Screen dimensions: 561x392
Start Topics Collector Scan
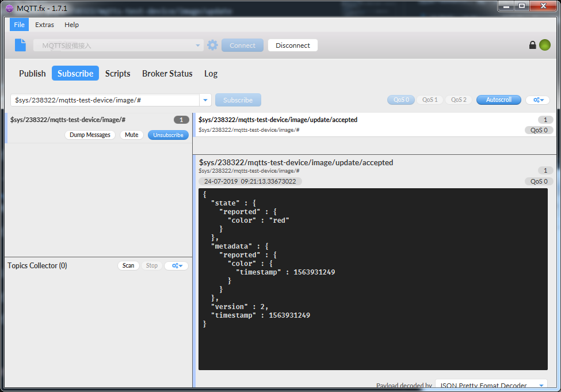click(x=128, y=265)
